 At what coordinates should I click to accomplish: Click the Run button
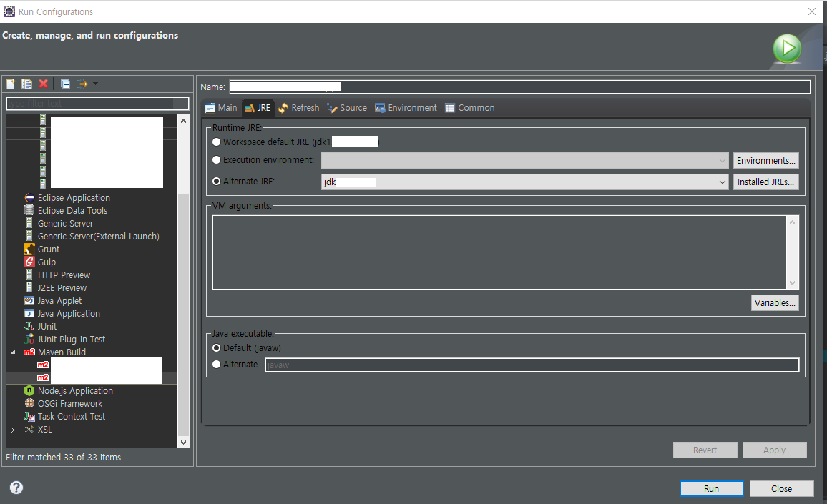pyautogui.click(x=712, y=489)
